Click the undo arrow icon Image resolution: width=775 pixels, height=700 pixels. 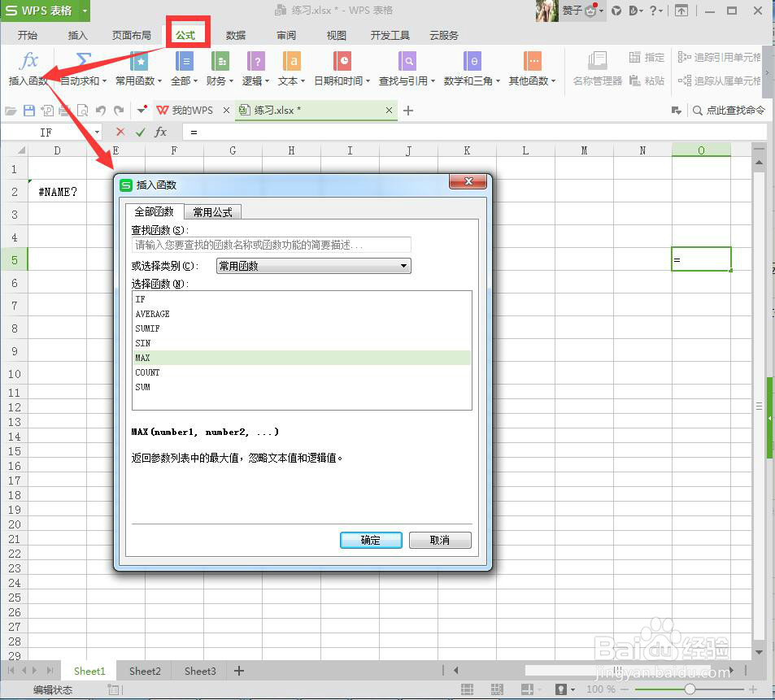[101, 111]
